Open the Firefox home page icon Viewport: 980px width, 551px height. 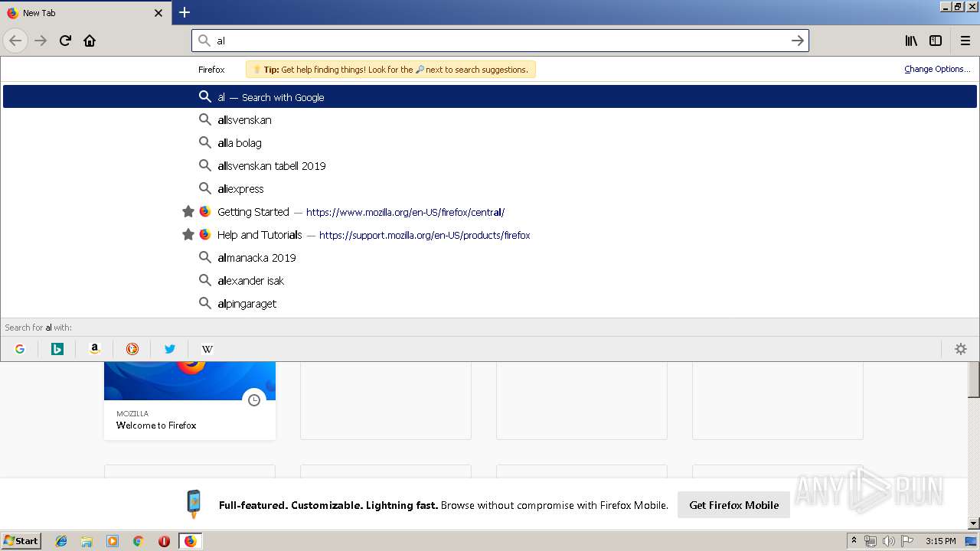pyautogui.click(x=90, y=41)
